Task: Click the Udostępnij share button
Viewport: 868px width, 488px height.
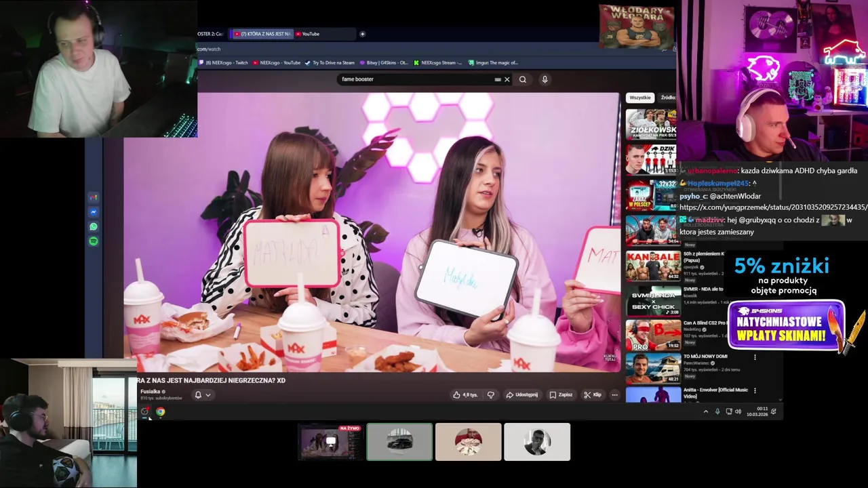Action: tap(522, 394)
